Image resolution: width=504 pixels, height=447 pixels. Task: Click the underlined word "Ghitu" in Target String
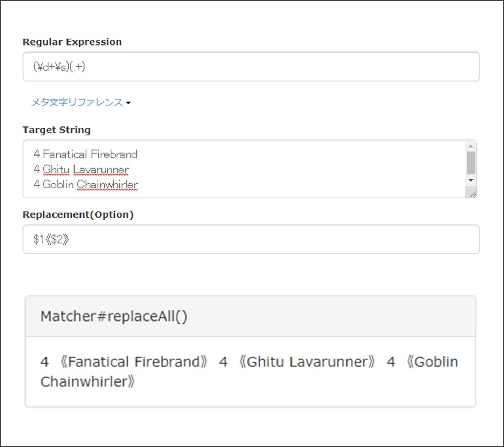56,170
